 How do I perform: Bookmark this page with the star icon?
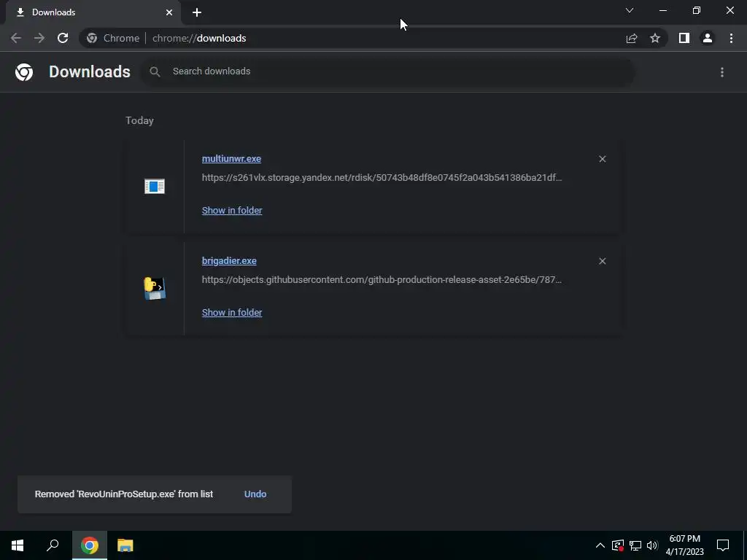pyautogui.click(x=655, y=38)
